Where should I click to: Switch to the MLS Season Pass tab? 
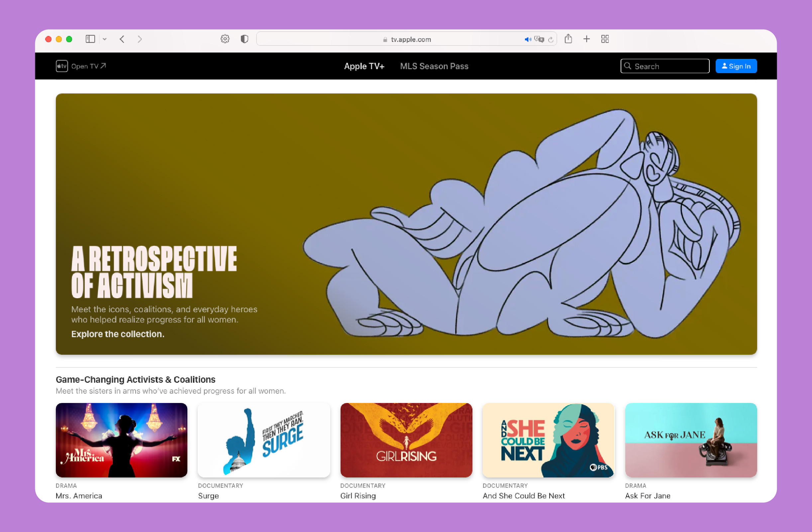coord(434,66)
